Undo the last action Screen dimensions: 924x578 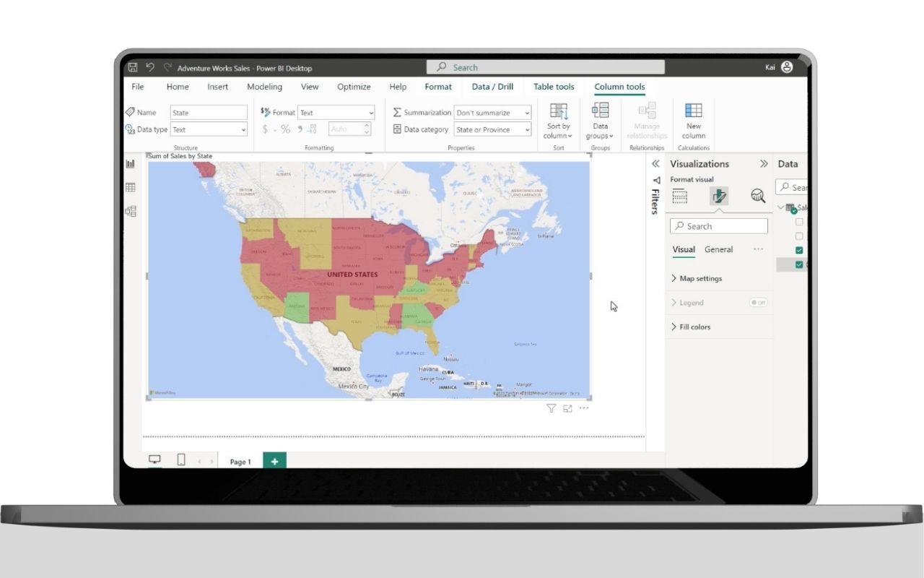tap(150, 67)
